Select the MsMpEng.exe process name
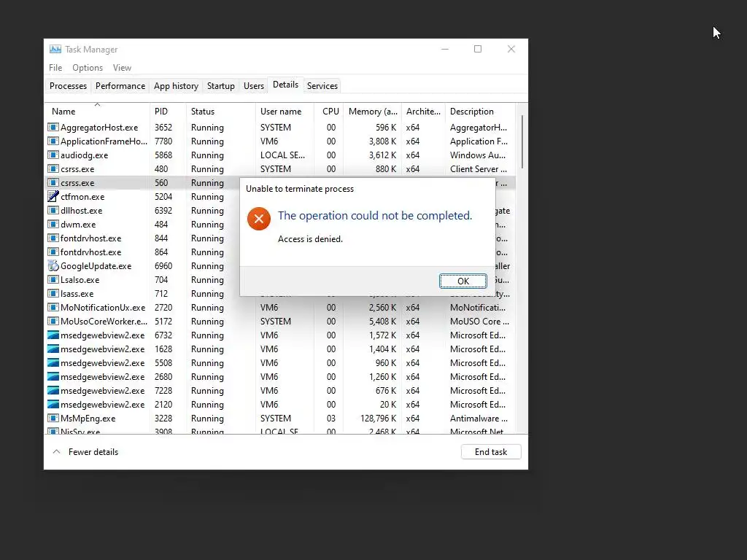The height and width of the screenshot is (560, 747). point(88,418)
